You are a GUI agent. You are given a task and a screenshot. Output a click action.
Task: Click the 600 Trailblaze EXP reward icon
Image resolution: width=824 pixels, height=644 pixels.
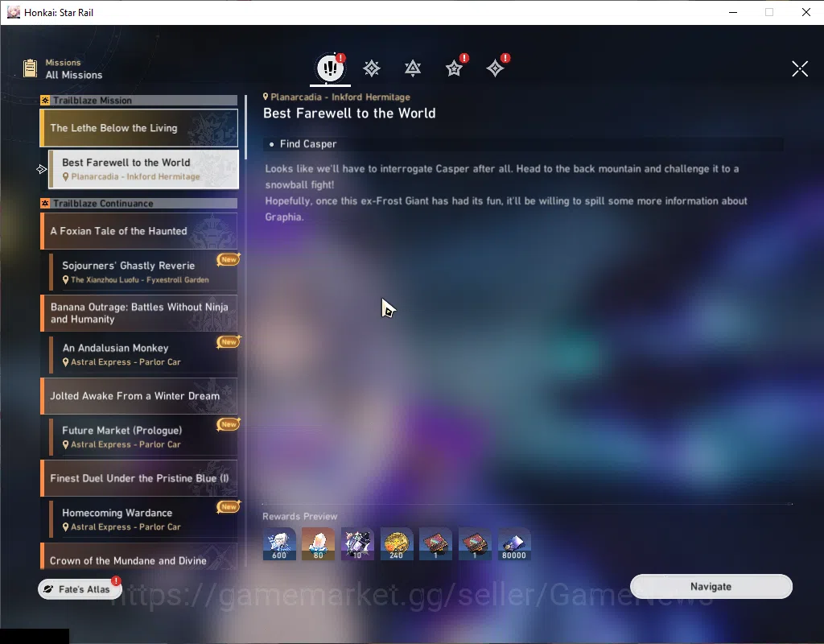[279, 543]
